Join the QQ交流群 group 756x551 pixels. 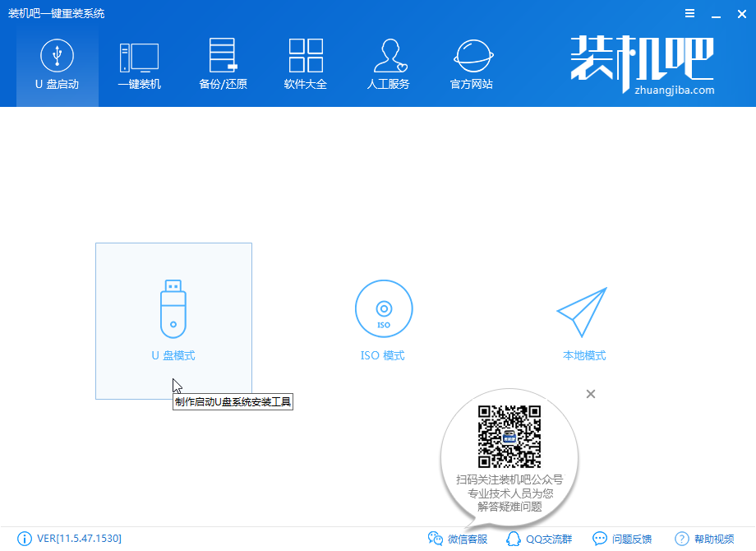540,539
